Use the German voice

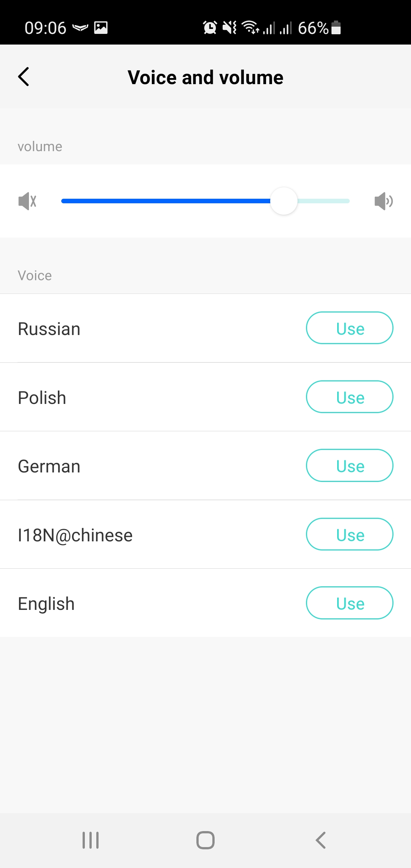click(349, 466)
